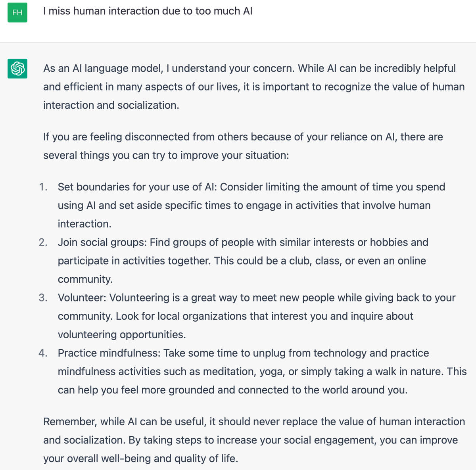This screenshot has width=476, height=470.
Task: Click the closing paragraph starting 'Remember, while AI'
Action: 254,440
